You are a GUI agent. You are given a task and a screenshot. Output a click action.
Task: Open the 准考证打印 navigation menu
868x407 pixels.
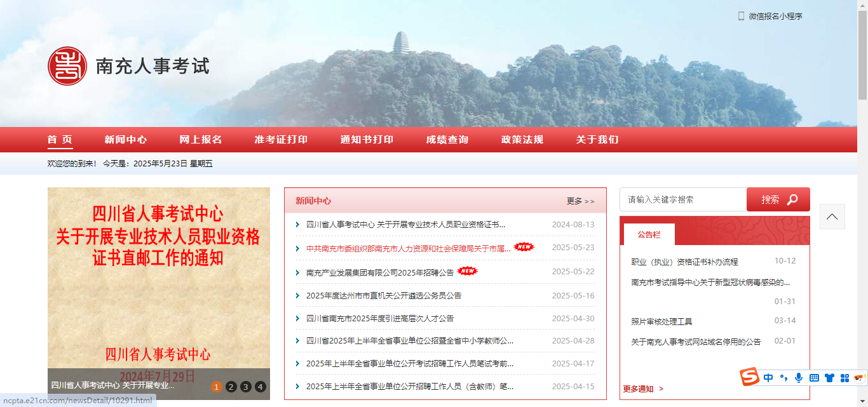(281, 140)
